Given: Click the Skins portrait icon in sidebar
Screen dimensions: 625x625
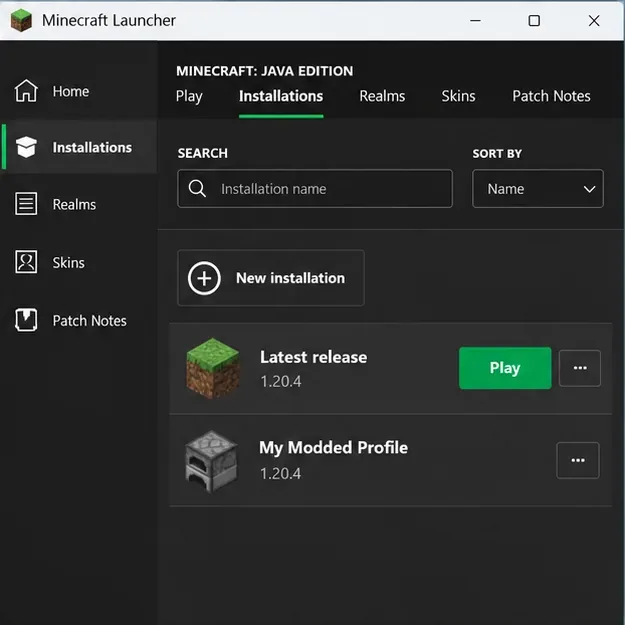Looking at the screenshot, I should [x=26, y=262].
